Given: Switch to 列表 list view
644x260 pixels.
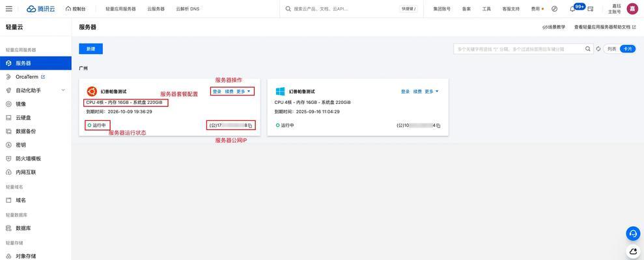Looking at the screenshot, I should (612, 49).
